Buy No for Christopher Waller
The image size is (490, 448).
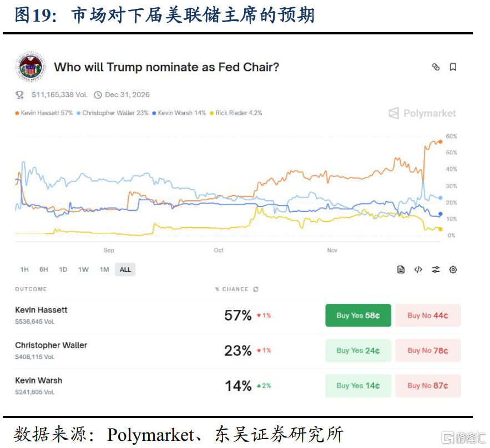point(427,350)
